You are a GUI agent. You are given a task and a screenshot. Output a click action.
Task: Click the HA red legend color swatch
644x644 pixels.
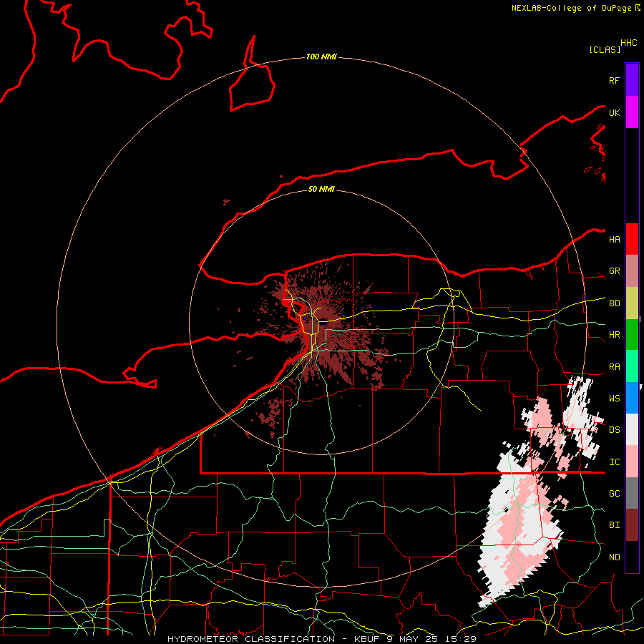click(x=632, y=239)
